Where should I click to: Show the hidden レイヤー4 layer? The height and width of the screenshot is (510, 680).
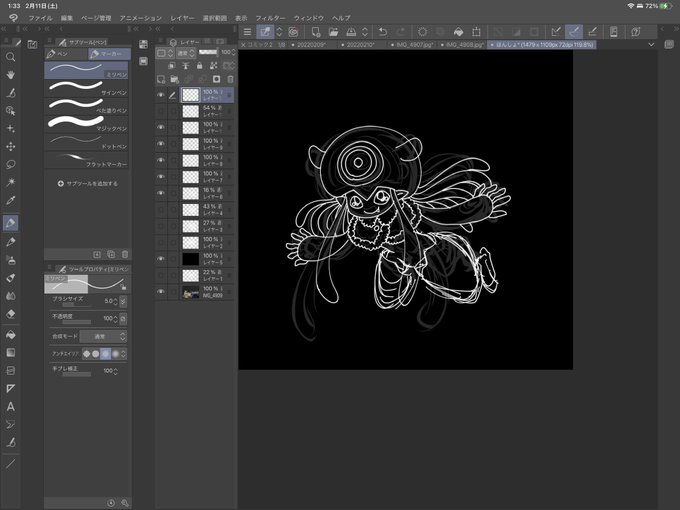click(161, 209)
